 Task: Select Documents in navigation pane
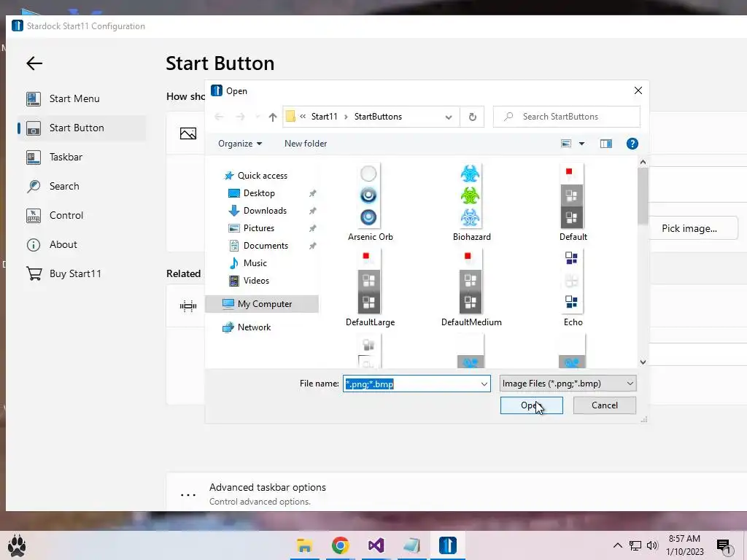click(266, 246)
